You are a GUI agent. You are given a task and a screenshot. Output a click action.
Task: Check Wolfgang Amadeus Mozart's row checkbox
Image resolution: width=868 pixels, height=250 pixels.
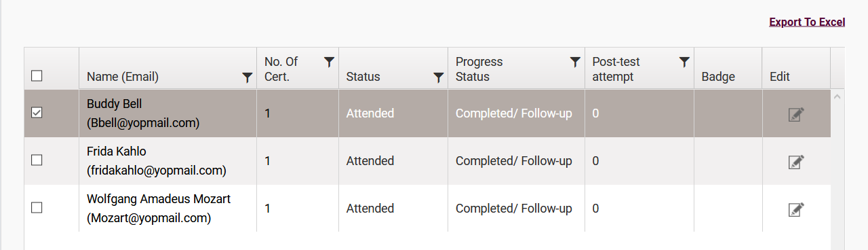[x=37, y=208]
